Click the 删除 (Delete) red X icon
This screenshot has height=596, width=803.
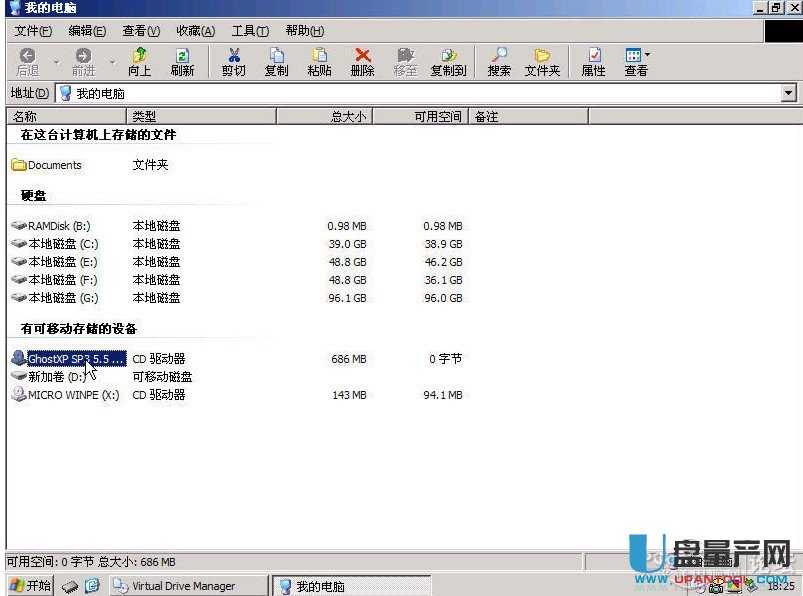click(x=362, y=61)
